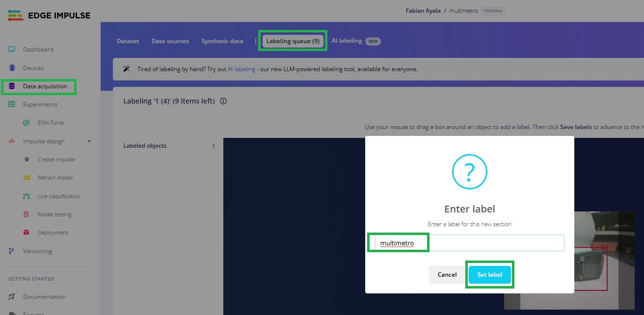Image resolution: width=644 pixels, height=315 pixels.
Task: Open the Data sources tab
Action: pyautogui.click(x=170, y=41)
